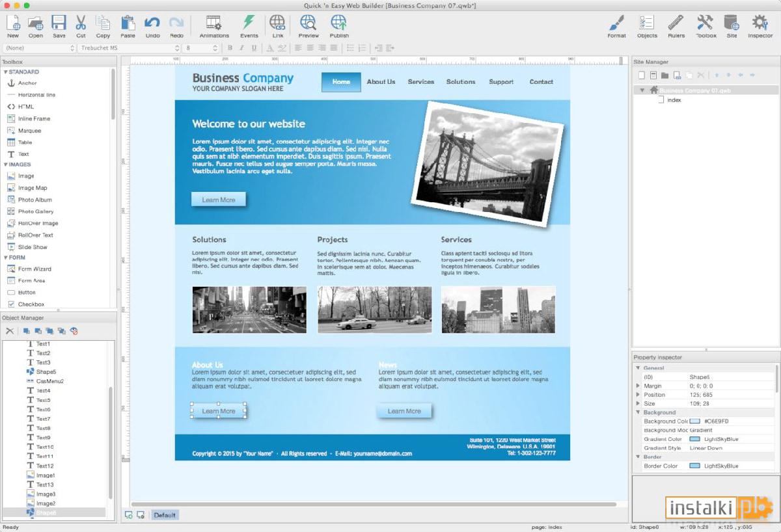Collapse the FORM toolbox section
Image resolution: width=781 pixels, height=532 pixels.
(6, 258)
